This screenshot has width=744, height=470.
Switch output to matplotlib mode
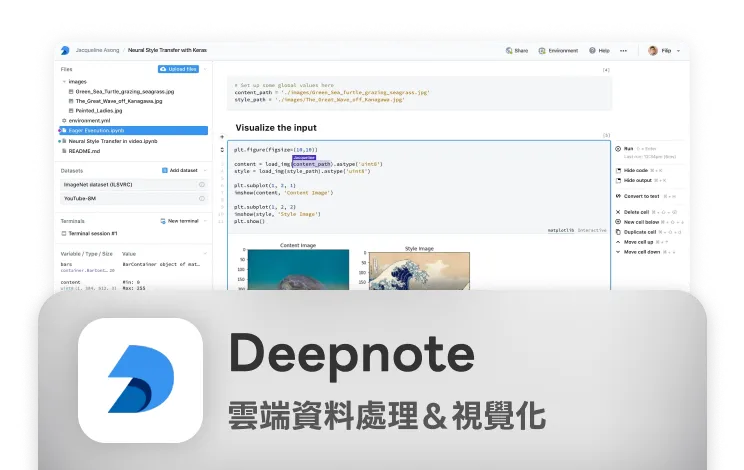561,230
